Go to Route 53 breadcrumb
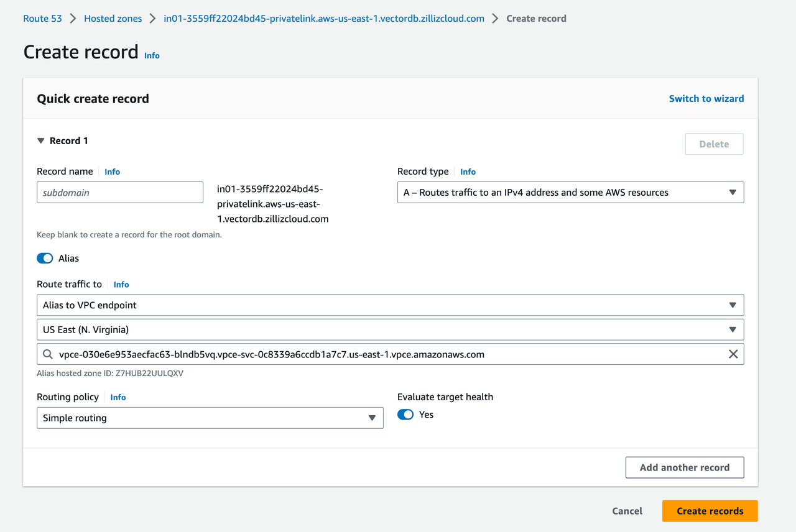The width and height of the screenshot is (796, 532). (x=42, y=19)
